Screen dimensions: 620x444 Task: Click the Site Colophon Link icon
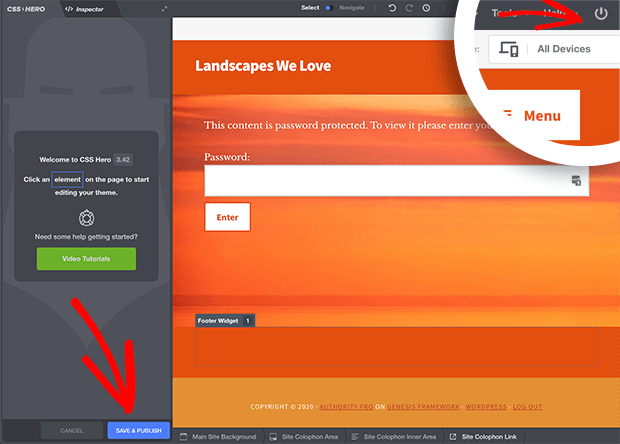click(453, 437)
